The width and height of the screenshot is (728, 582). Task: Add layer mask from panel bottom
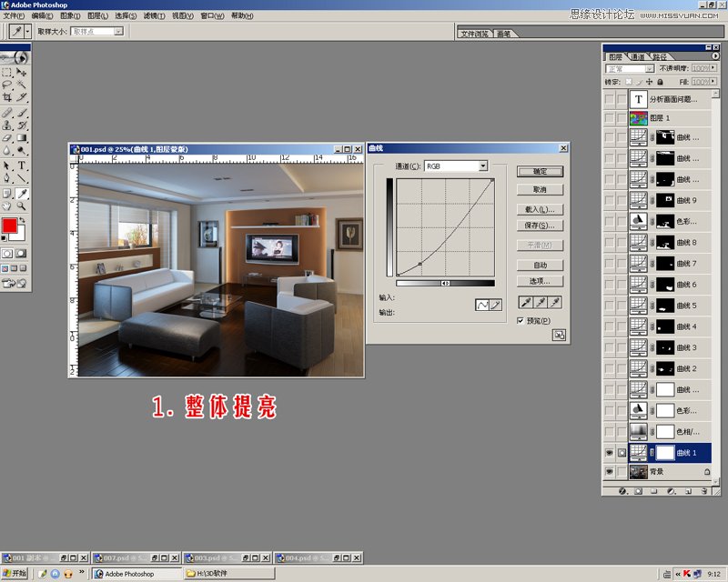point(639,491)
